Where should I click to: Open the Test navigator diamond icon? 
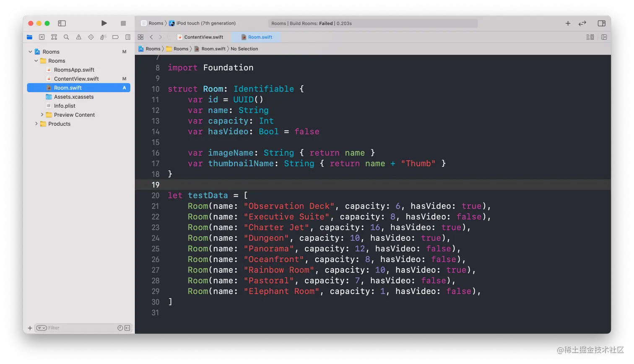tap(91, 37)
